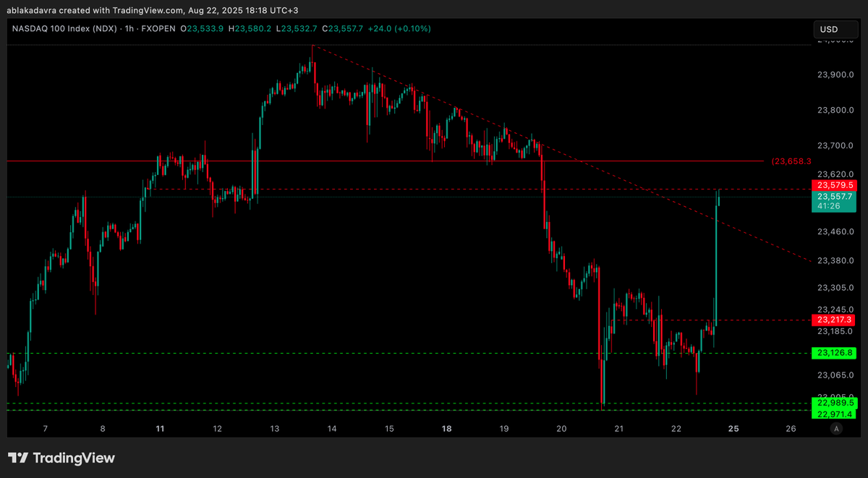Screen dimensions: 868x478
Task: Click bold date label 25 on time axis
Action: coord(733,429)
